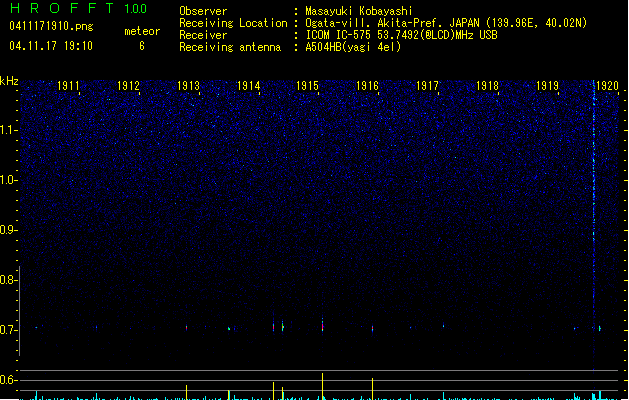This screenshot has height=400, width=629.
Task: Click the 0.6 kHz frequency axis label
Action: (9, 380)
